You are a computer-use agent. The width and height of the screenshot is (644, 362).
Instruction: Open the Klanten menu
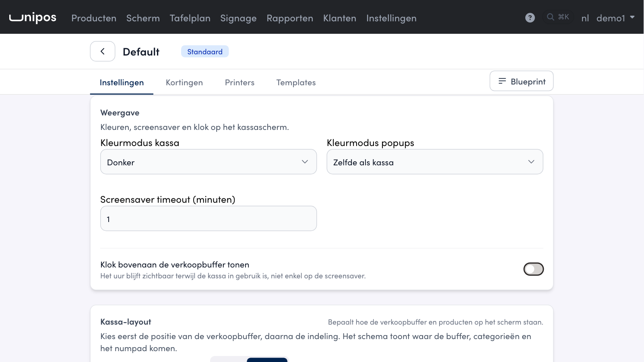(340, 18)
